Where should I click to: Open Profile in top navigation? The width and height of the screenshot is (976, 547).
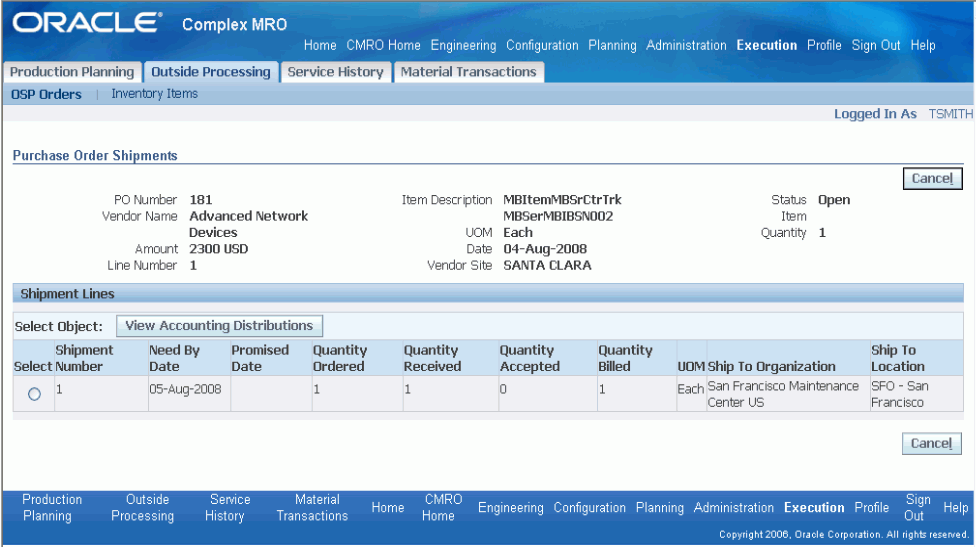point(824,45)
